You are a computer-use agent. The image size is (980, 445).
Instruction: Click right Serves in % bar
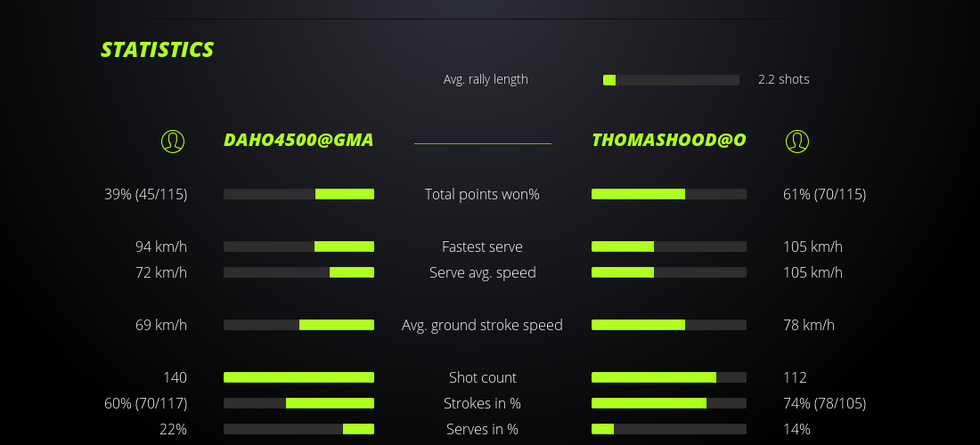[x=669, y=429]
